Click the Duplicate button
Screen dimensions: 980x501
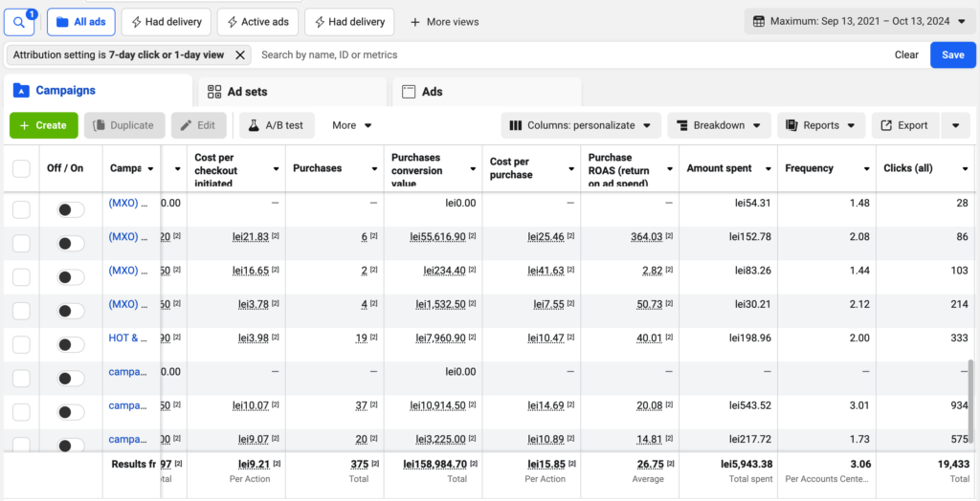coord(124,125)
